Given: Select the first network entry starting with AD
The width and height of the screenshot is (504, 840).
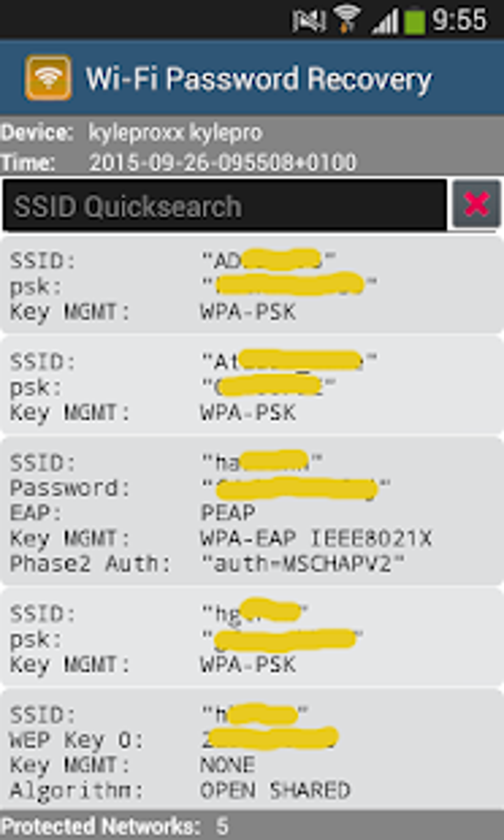Looking at the screenshot, I should pyautogui.click(x=252, y=286).
